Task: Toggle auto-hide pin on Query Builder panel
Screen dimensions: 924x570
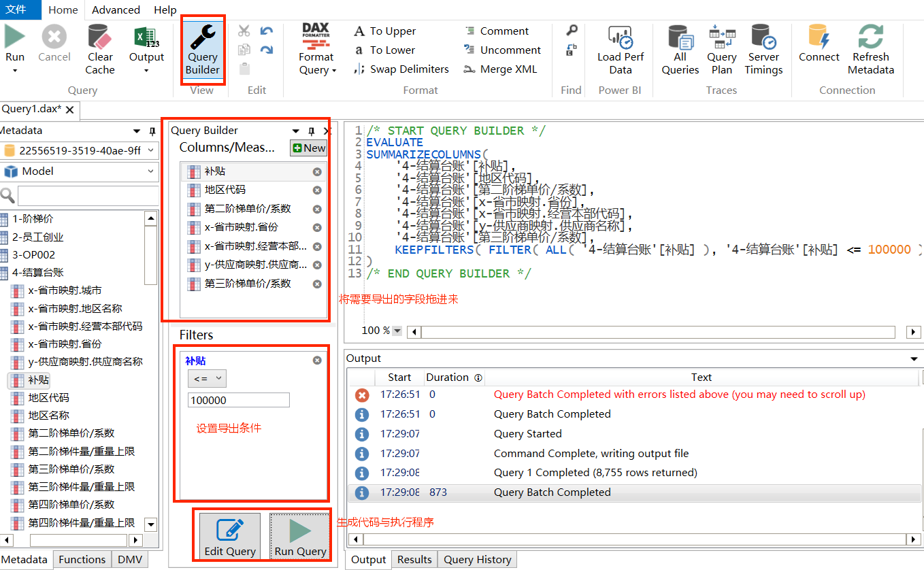Action: [311, 131]
